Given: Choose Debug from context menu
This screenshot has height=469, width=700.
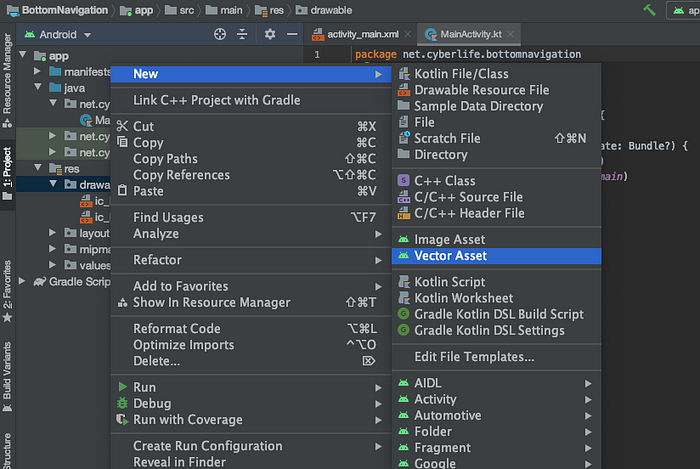Looking at the screenshot, I should coord(251,403).
